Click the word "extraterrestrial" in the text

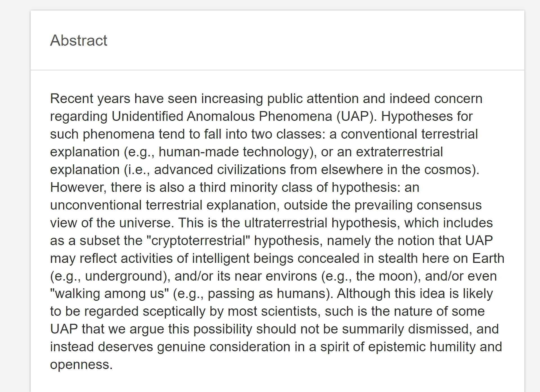399,152
